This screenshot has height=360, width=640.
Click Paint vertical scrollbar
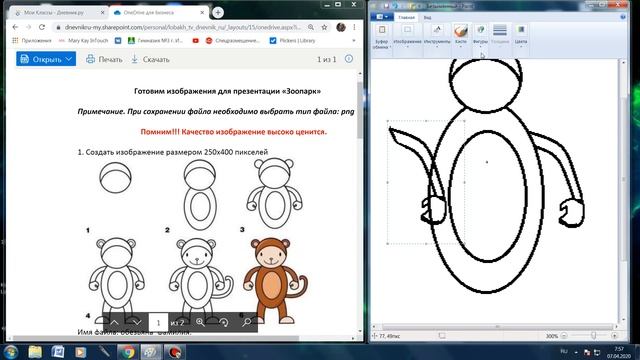(x=623, y=191)
